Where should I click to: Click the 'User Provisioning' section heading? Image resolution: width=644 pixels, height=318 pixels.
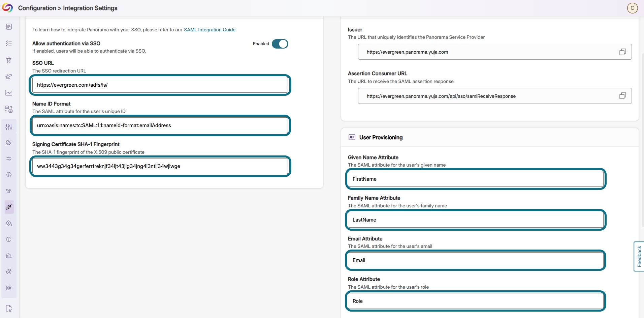[381, 137]
